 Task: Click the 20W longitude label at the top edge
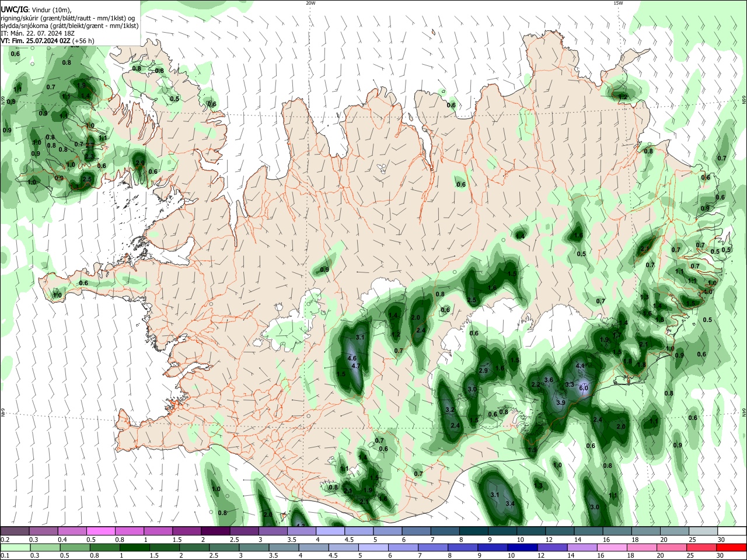coord(310,3)
